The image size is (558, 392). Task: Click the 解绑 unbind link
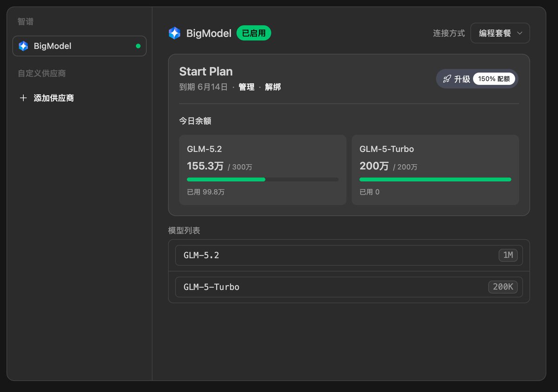coord(273,87)
